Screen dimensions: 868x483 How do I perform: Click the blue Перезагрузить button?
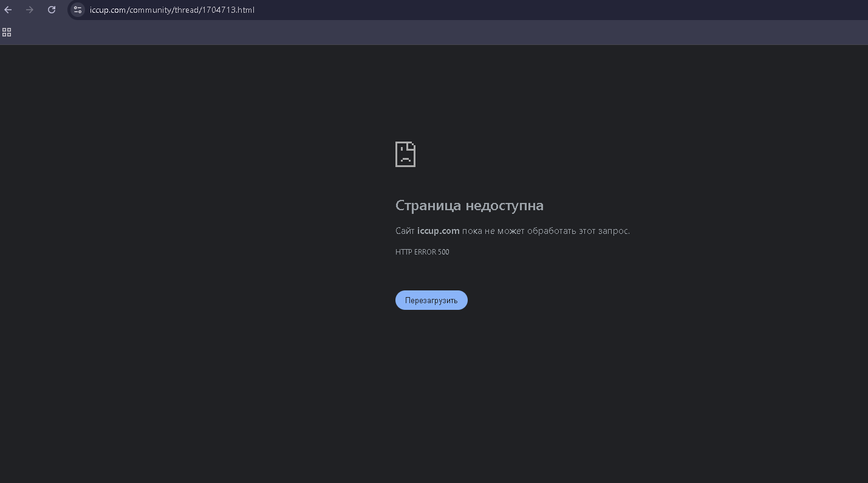431,300
